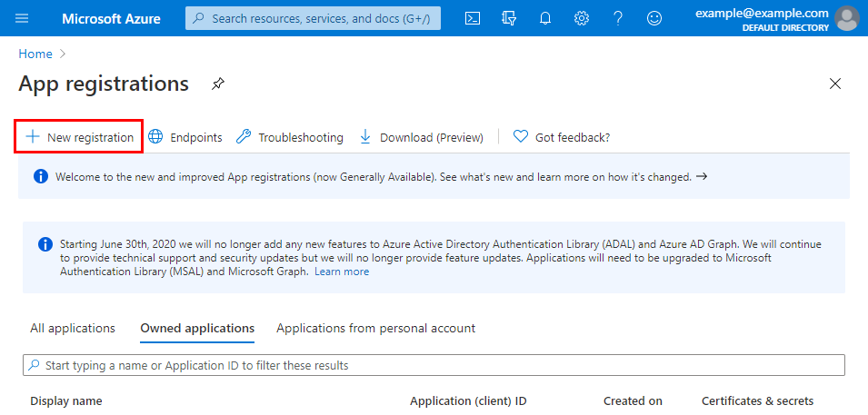
Task: Click the info icon of the Welcome banner
Action: tap(40, 177)
